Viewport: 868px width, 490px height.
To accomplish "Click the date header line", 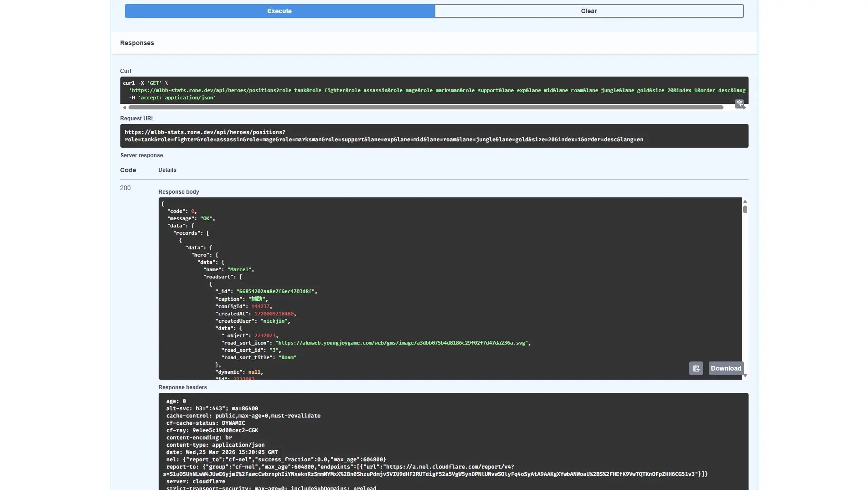I will (222, 452).
